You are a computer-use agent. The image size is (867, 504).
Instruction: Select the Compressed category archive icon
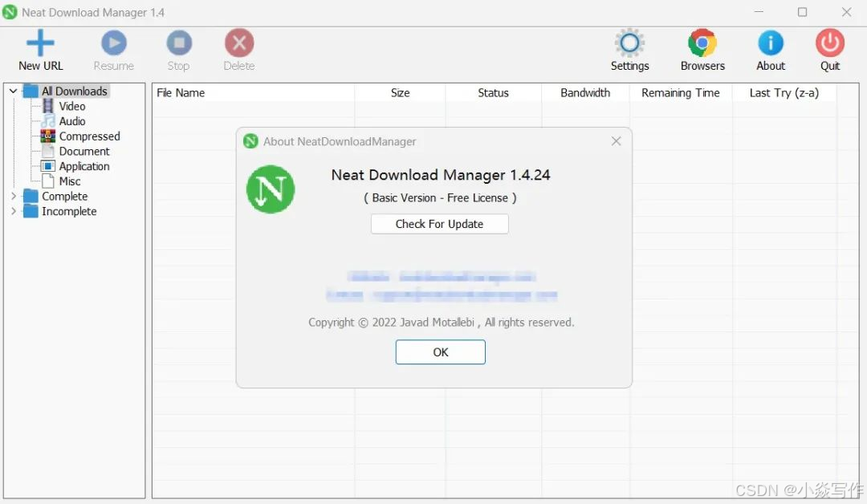point(48,136)
